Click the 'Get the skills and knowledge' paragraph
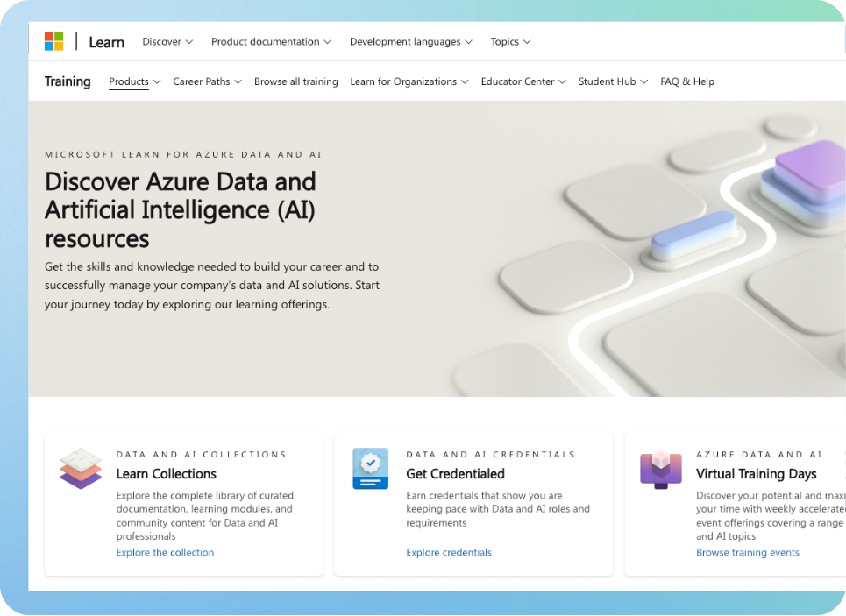The image size is (846, 616). click(212, 286)
